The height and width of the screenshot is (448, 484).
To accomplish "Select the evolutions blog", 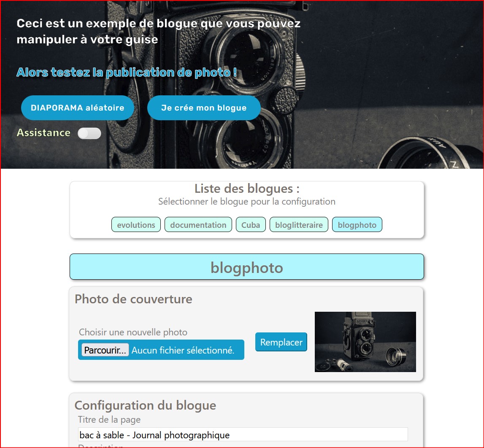I will click(x=136, y=225).
